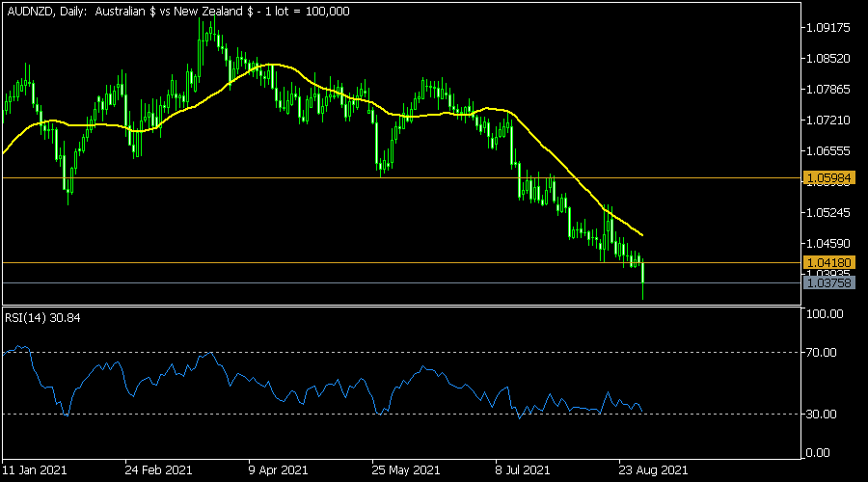The image size is (868, 482).
Task: Click the 24 Feb 2021 date label
Action: click(x=158, y=470)
